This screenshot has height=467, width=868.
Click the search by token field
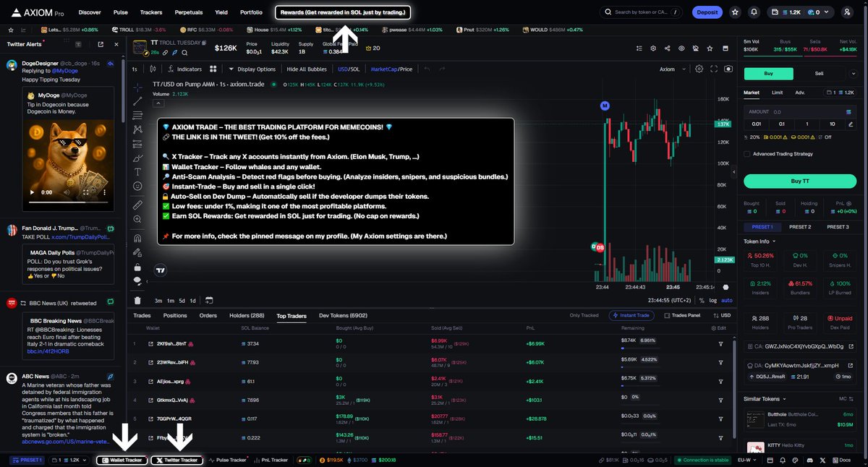point(642,12)
